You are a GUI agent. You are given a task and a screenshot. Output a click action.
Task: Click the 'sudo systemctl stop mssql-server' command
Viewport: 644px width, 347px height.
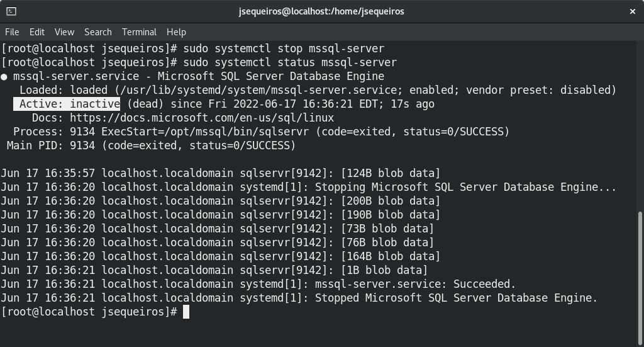[284, 48]
